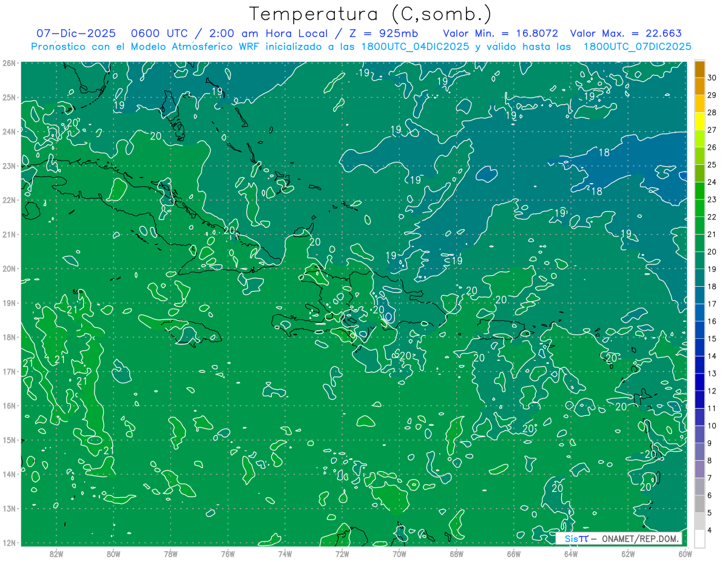
Task: Click the 'SisTT - ONAMET/REP.DOM.' credit label
Action: [618, 538]
